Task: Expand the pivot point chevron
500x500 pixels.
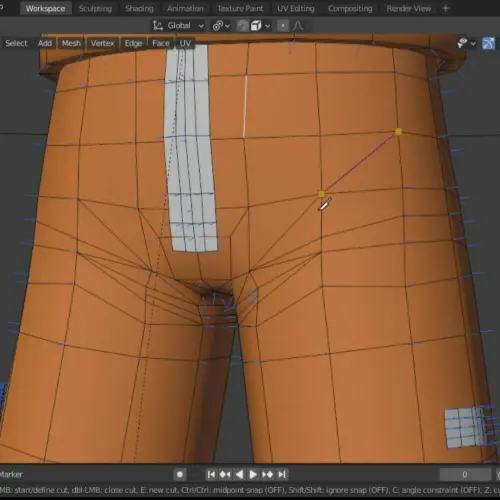Action: 228,26
